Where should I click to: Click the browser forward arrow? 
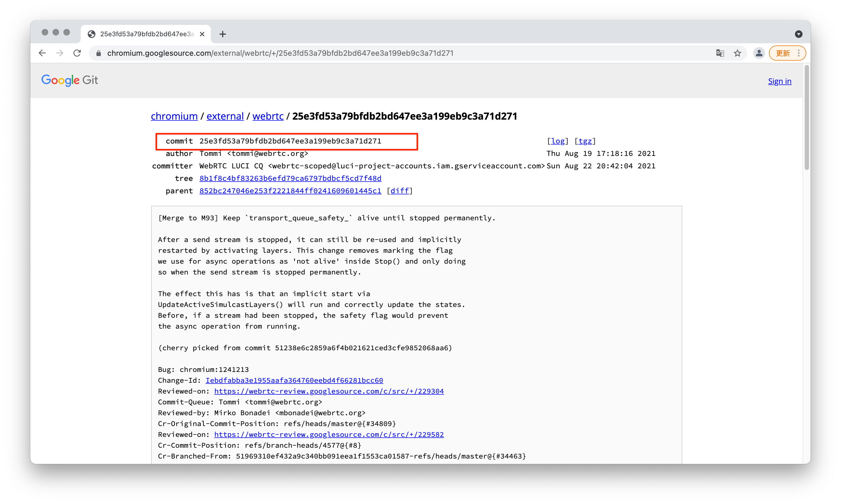tap(60, 53)
